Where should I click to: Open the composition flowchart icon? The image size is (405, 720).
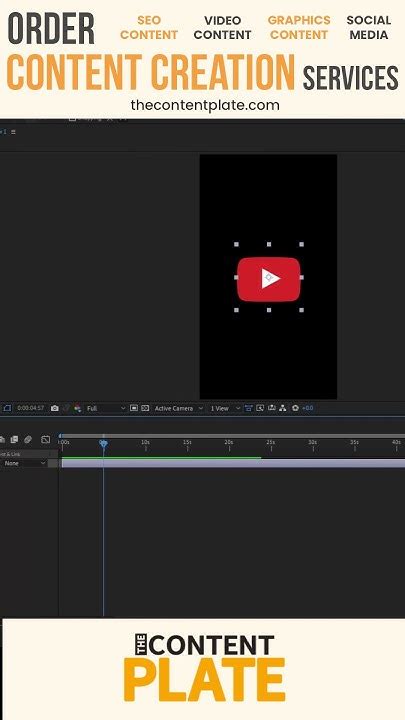[x=283, y=408]
